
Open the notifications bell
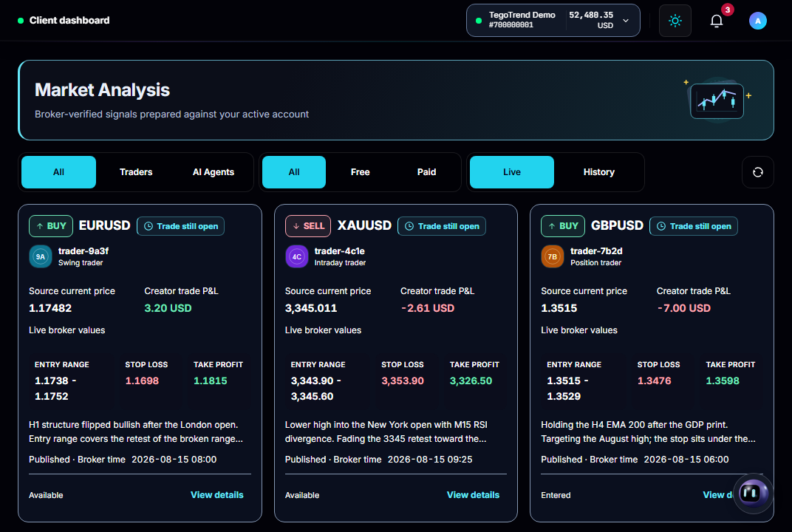pos(716,21)
